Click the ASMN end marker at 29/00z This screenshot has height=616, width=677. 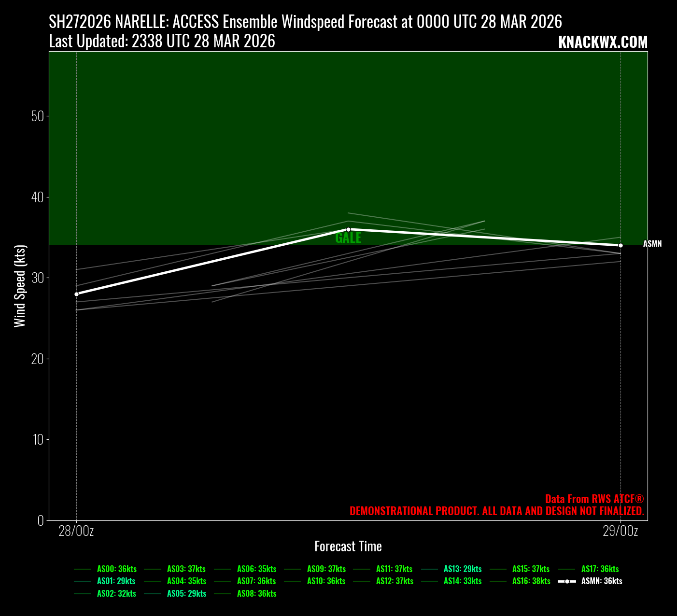coord(621,246)
